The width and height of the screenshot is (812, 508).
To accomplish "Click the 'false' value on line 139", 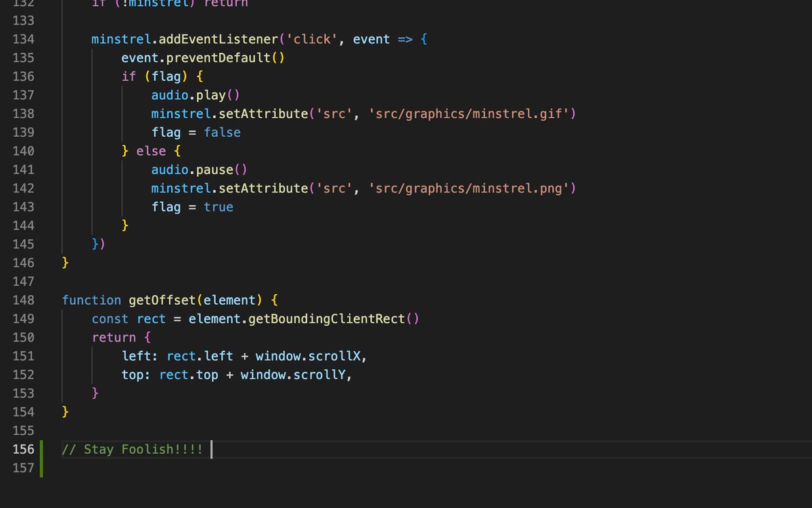I will (x=222, y=133).
